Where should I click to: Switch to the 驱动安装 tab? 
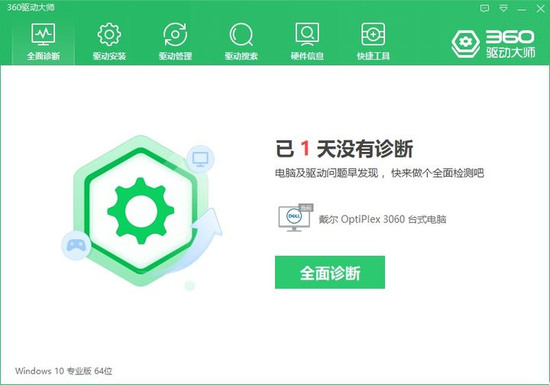(109, 41)
